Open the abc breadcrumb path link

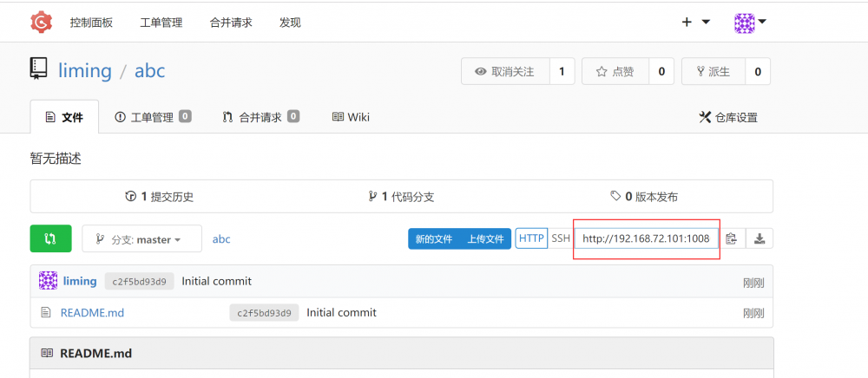(x=221, y=239)
